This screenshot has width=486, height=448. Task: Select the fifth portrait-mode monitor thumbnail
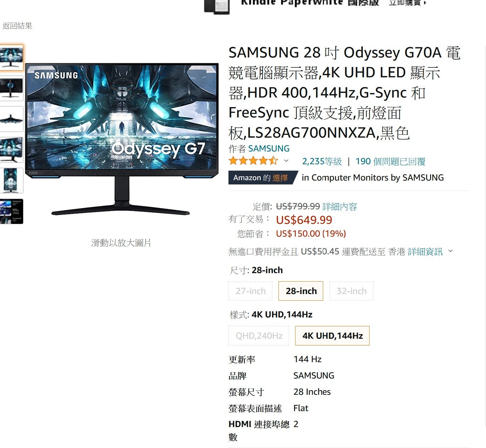click(11, 181)
